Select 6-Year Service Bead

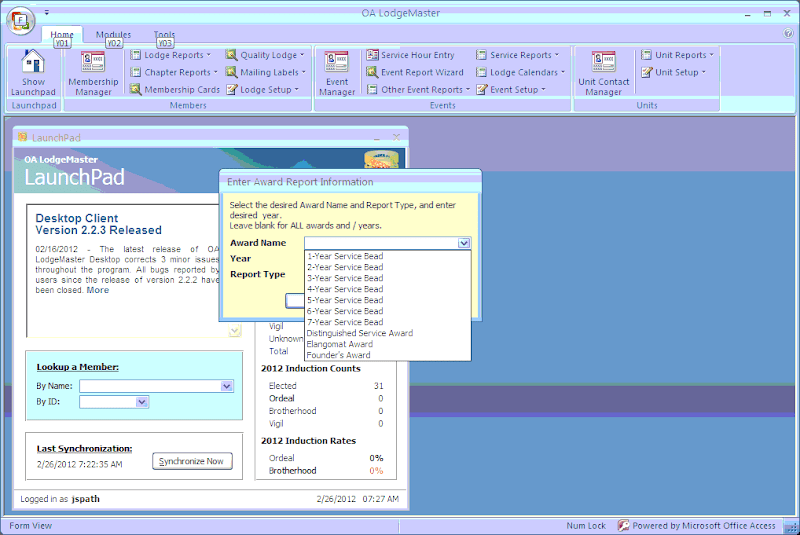click(388, 311)
